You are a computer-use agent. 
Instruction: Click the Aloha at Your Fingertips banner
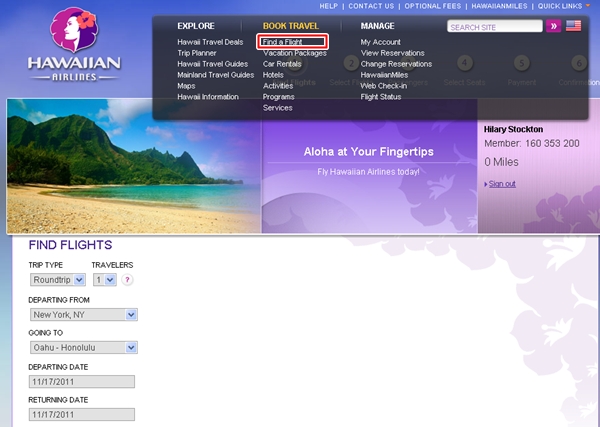[x=368, y=152]
